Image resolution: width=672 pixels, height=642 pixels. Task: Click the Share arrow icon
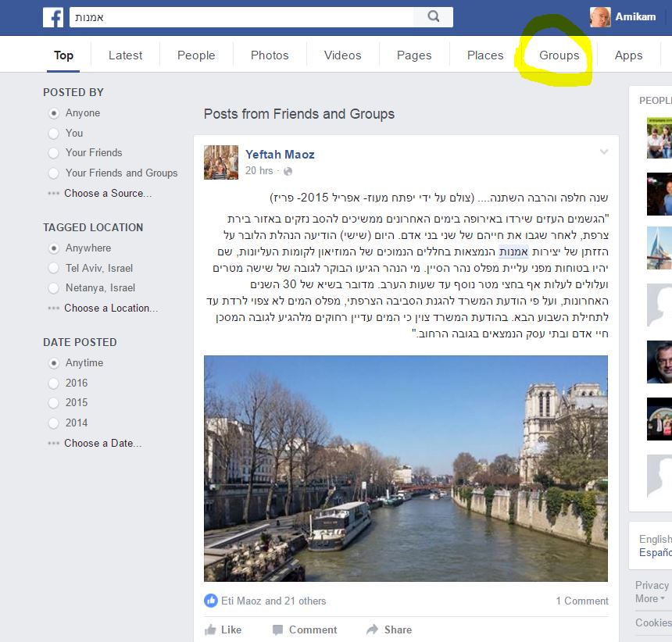(x=371, y=630)
